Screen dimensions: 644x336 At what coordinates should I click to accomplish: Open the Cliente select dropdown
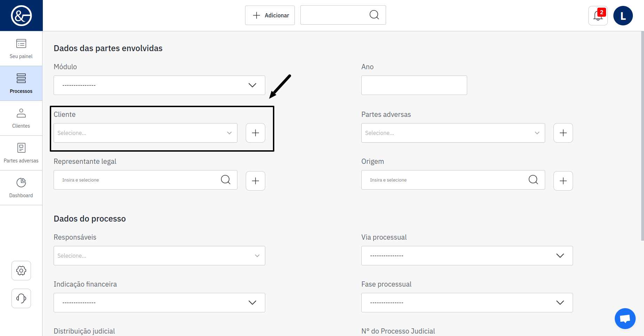coord(145,133)
